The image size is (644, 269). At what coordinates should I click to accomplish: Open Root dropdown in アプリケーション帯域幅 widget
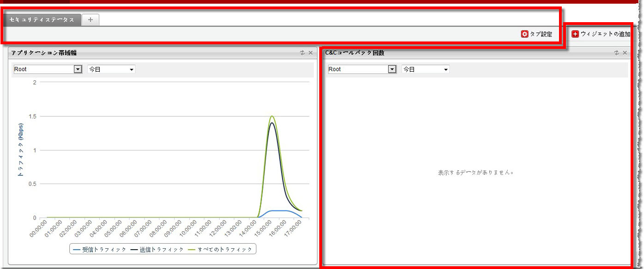[x=48, y=69]
